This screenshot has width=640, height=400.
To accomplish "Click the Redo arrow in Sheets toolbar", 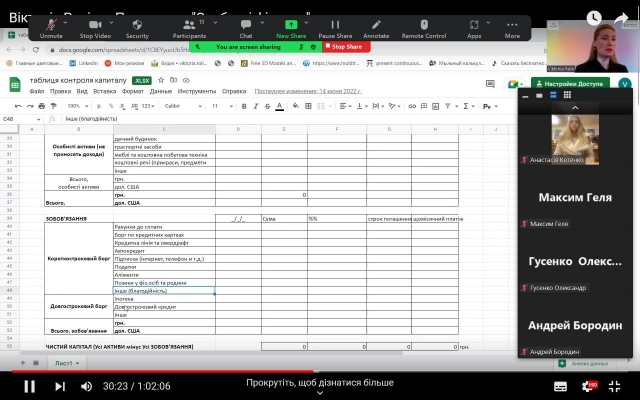I will pyautogui.click(x=30, y=106).
